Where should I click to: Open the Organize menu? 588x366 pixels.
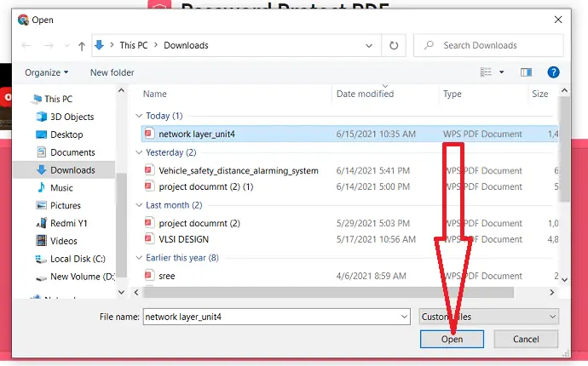[47, 72]
